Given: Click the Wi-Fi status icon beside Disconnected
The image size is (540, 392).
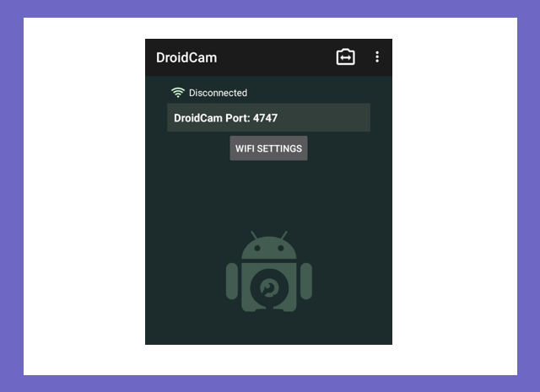Looking at the screenshot, I should tap(178, 93).
